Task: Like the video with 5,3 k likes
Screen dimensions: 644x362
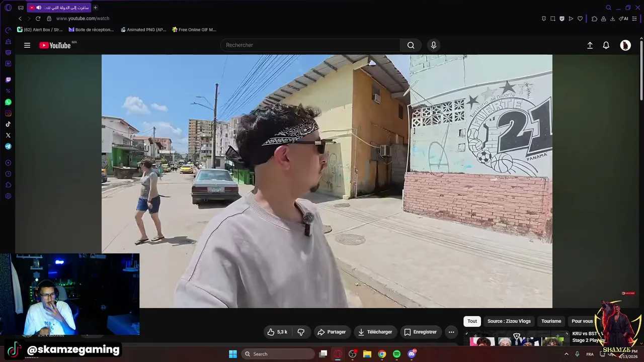Action: pyautogui.click(x=277, y=332)
